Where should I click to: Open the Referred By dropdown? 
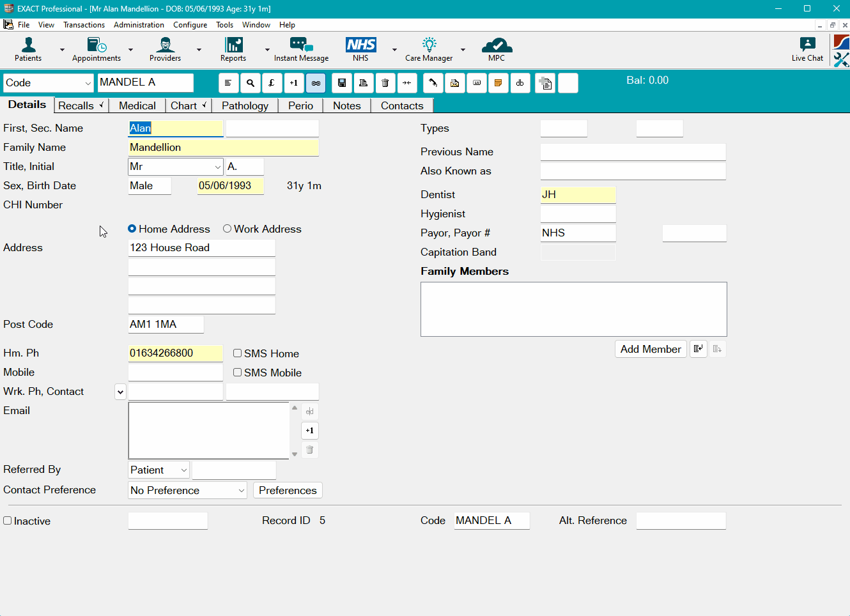(x=183, y=470)
